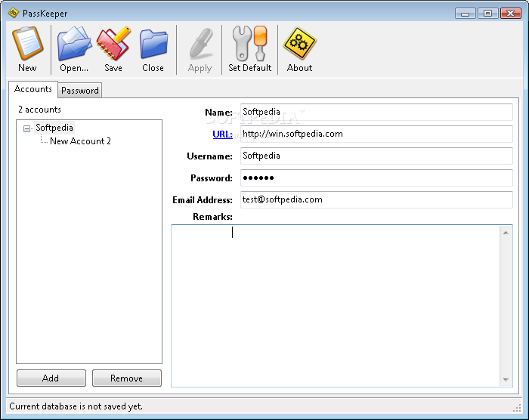Close the PassKeeper window

coord(511,14)
